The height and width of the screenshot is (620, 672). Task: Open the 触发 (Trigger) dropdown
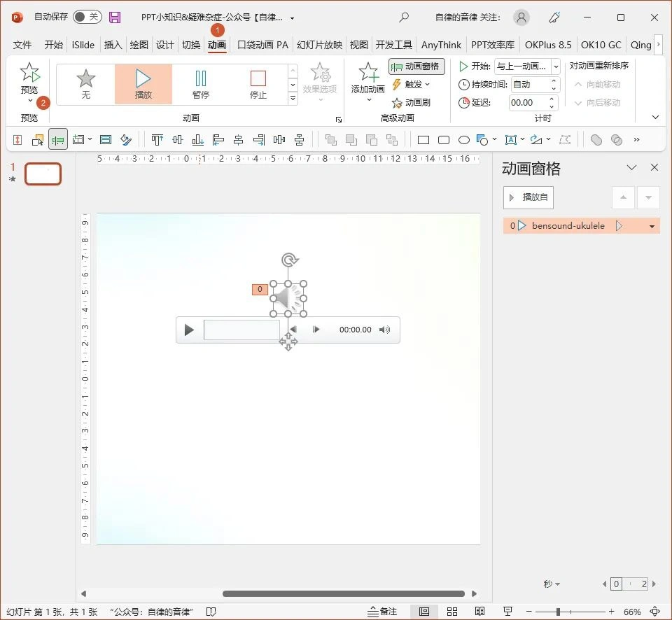413,84
